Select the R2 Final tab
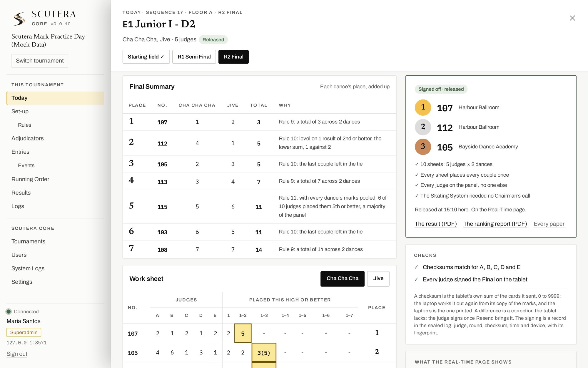Screen dimensions: 588x368 [x=233, y=57]
